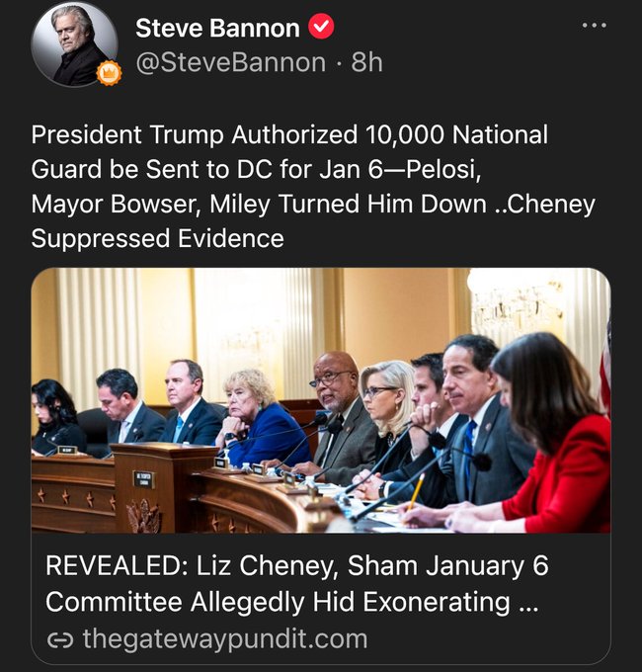Click Steve Bannon's profile avatar photo
The width and height of the screenshot is (642, 672).
click(74, 43)
